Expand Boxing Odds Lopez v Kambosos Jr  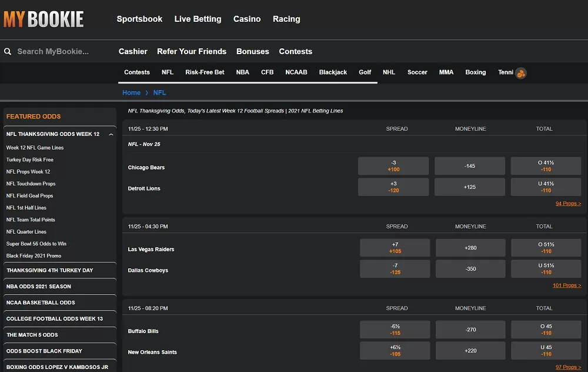[60, 367]
